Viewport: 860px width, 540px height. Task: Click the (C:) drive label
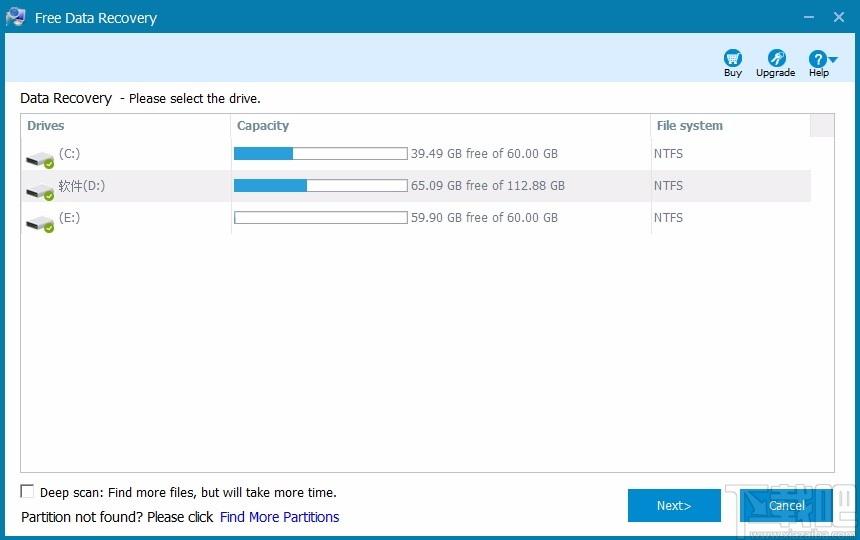[x=70, y=154]
